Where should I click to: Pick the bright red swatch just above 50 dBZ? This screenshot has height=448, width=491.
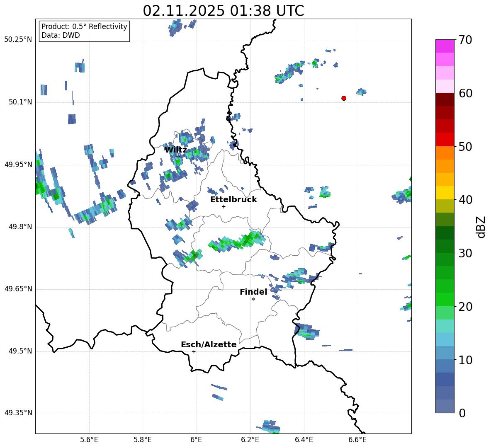click(445, 139)
